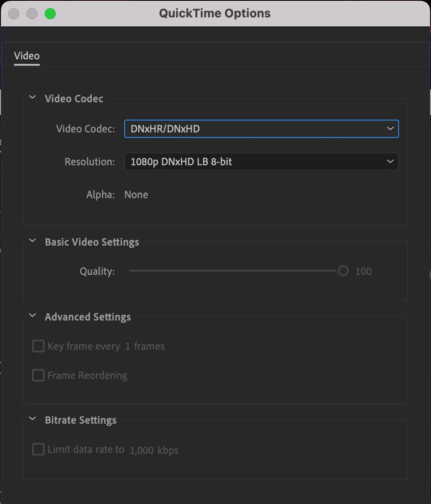Click the Quality label

(x=97, y=271)
